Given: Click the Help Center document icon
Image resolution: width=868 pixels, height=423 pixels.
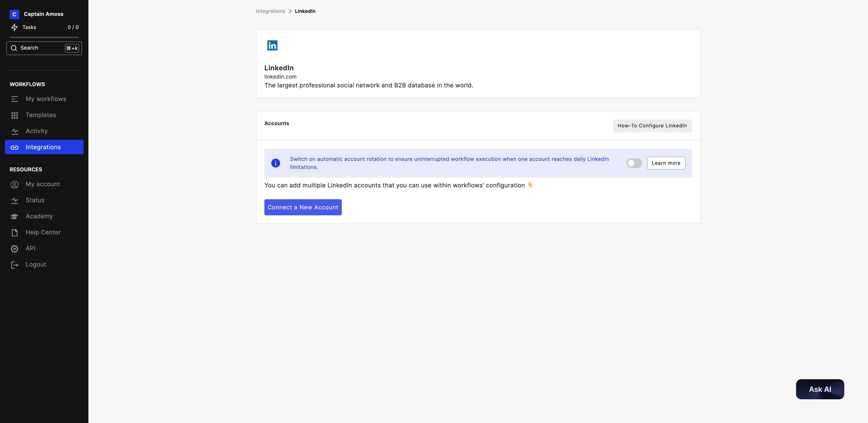Looking at the screenshot, I should coord(14,232).
